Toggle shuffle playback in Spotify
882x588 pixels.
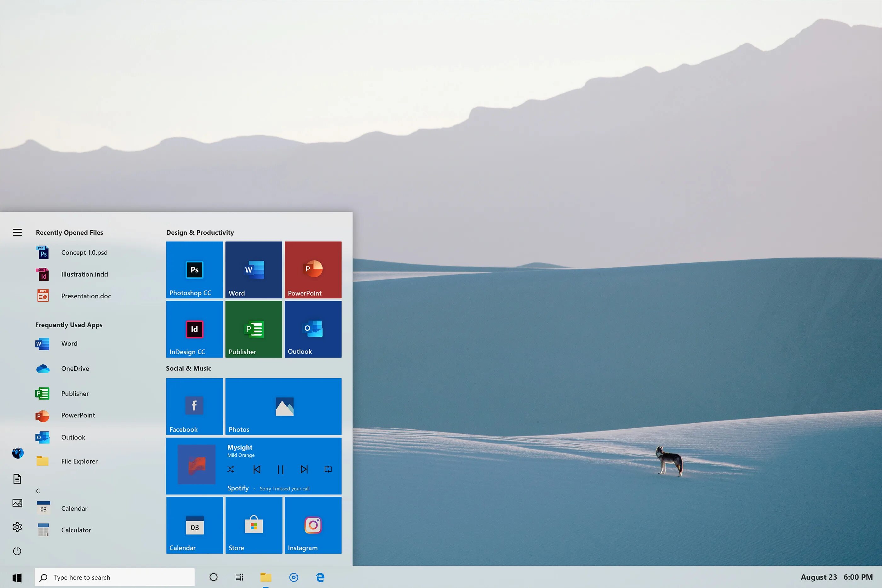tap(231, 469)
